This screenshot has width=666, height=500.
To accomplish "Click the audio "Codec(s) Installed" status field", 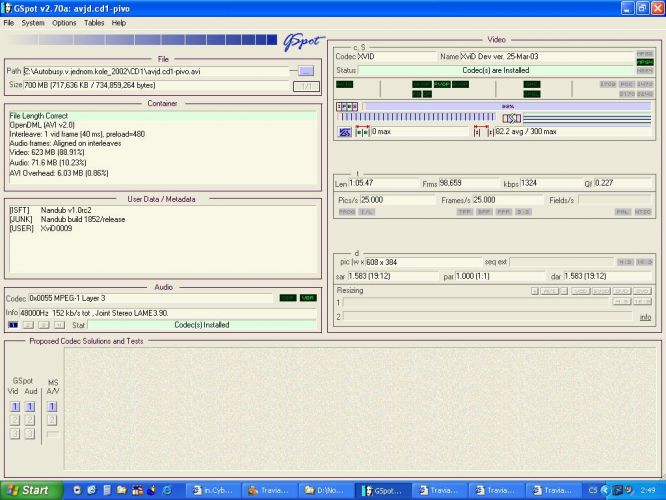I will coord(202,325).
